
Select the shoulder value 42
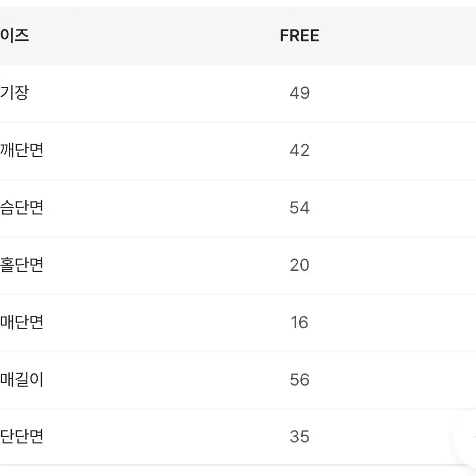click(x=300, y=150)
